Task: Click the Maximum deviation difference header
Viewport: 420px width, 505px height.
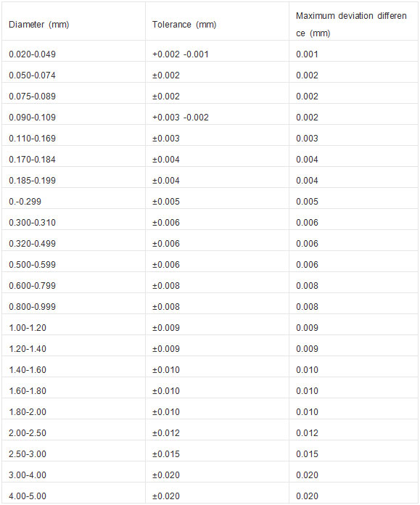Action: (x=351, y=25)
